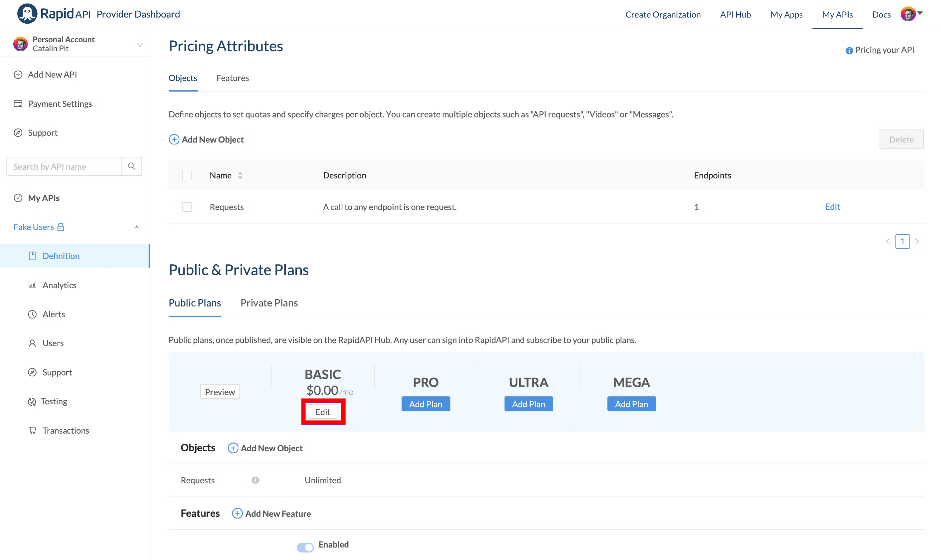Click the lock icon beside Fake Users
This screenshot has height=560, width=941.
point(61,227)
